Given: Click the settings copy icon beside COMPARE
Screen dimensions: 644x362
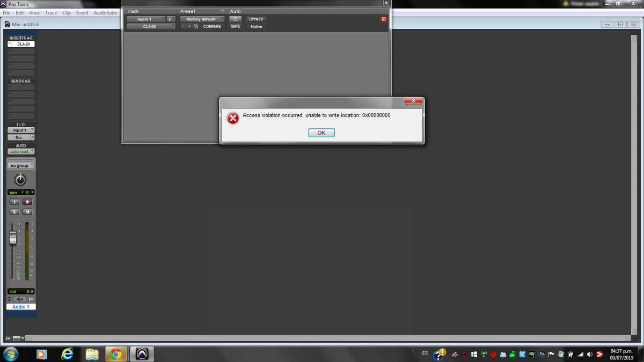Looking at the screenshot, I should pos(196,26).
